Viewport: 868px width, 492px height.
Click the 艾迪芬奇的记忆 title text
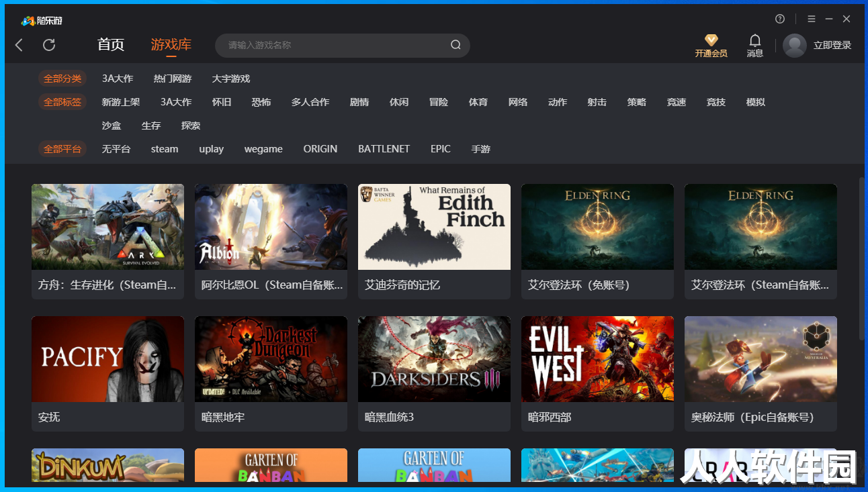[402, 285]
